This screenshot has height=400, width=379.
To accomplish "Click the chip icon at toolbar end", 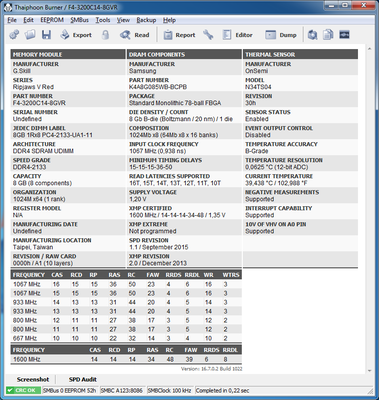I will click(x=344, y=35).
